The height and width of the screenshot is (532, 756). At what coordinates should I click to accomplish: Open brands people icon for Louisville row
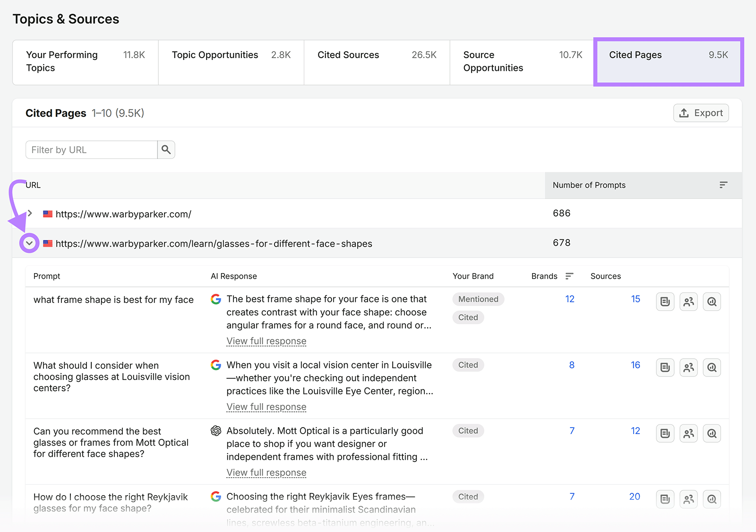[x=688, y=367]
